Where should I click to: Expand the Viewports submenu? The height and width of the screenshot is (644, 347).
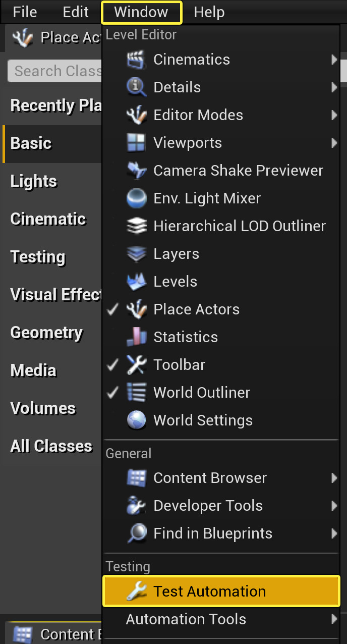click(335, 142)
